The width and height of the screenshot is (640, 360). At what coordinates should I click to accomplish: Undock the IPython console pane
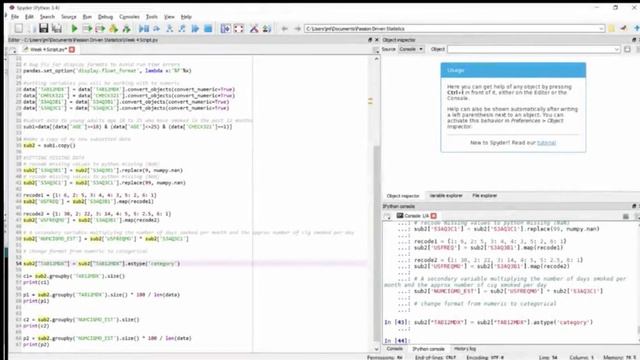pyautogui.click(x=634, y=206)
